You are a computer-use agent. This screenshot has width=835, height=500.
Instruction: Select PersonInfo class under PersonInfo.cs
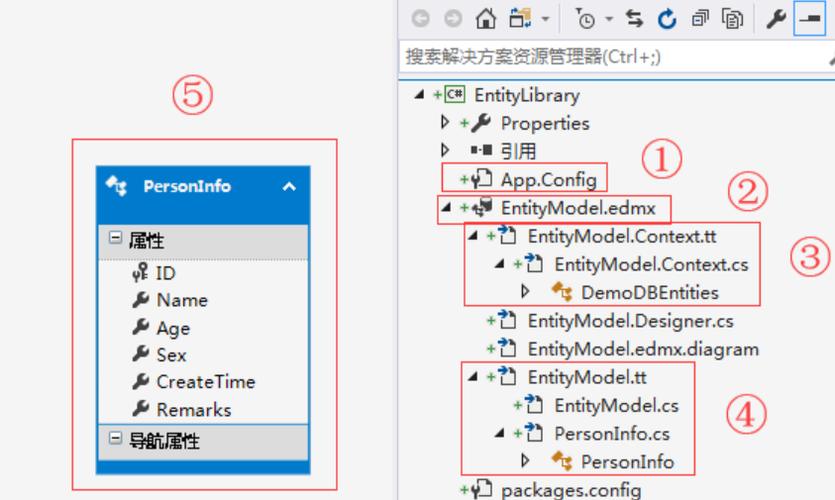point(627,462)
